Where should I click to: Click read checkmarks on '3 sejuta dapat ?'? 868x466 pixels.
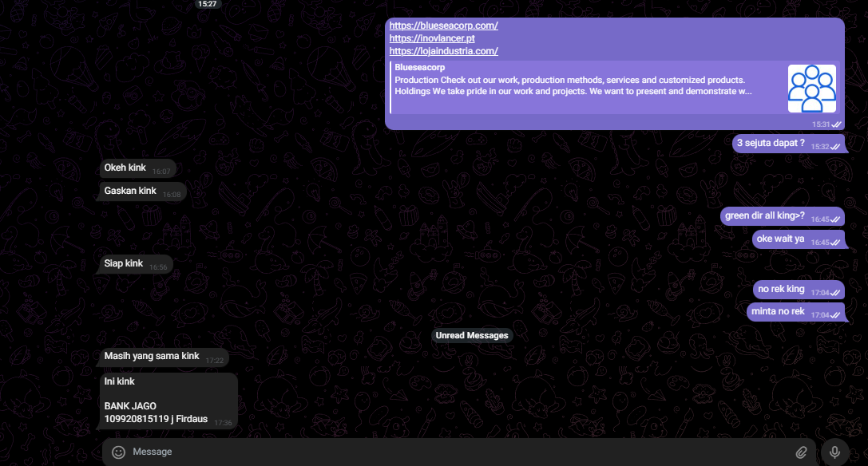836,147
